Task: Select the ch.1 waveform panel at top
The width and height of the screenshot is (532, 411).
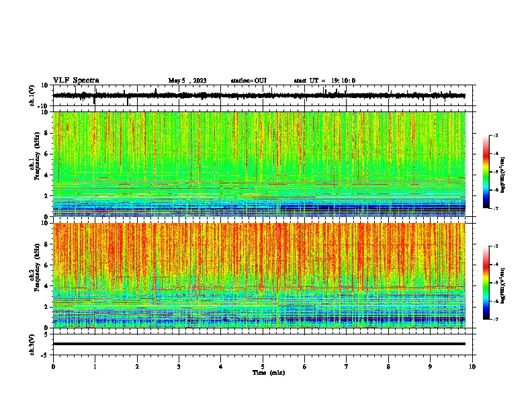Action: click(264, 95)
